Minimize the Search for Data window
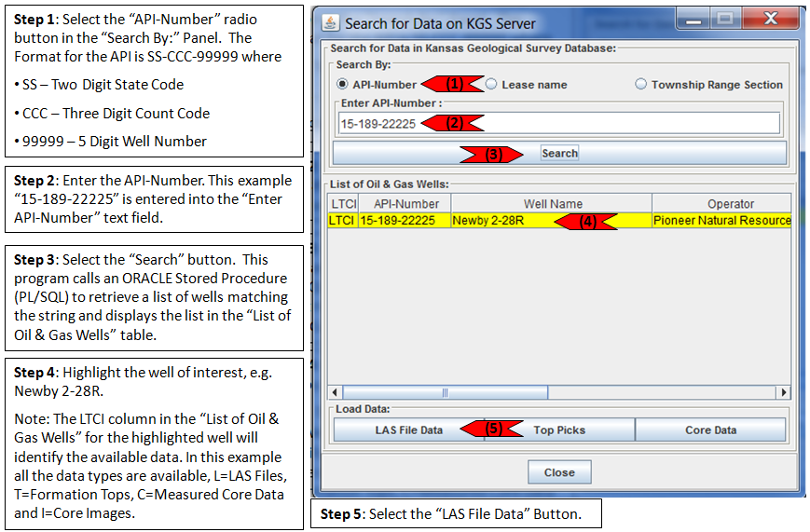Image resolution: width=810 pixels, height=532 pixels. (693, 20)
